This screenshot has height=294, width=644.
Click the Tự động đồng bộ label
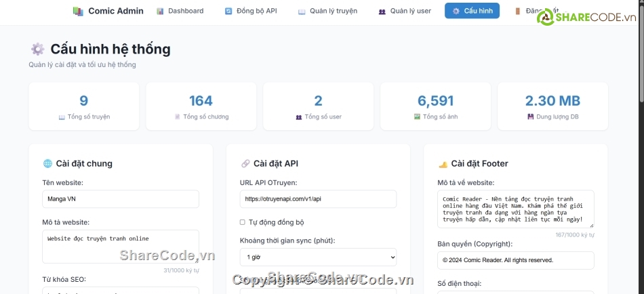pyautogui.click(x=277, y=223)
